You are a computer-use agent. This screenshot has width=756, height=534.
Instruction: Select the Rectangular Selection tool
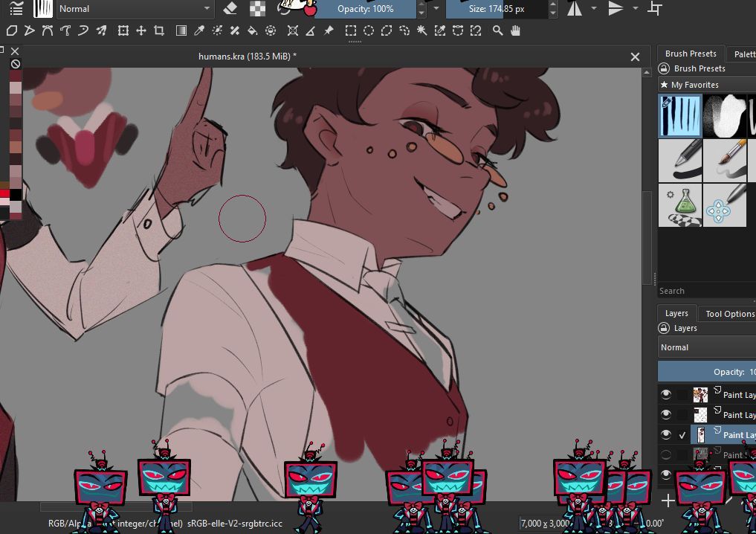coord(351,31)
